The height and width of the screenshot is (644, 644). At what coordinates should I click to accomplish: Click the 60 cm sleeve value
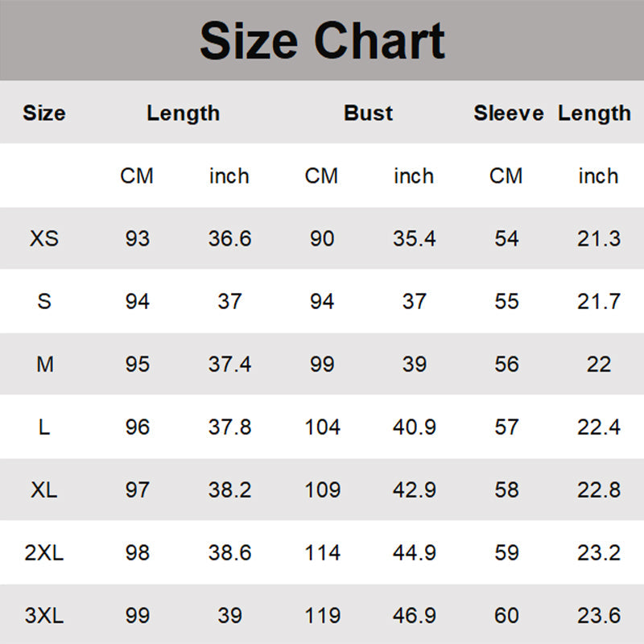coord(506,616)
